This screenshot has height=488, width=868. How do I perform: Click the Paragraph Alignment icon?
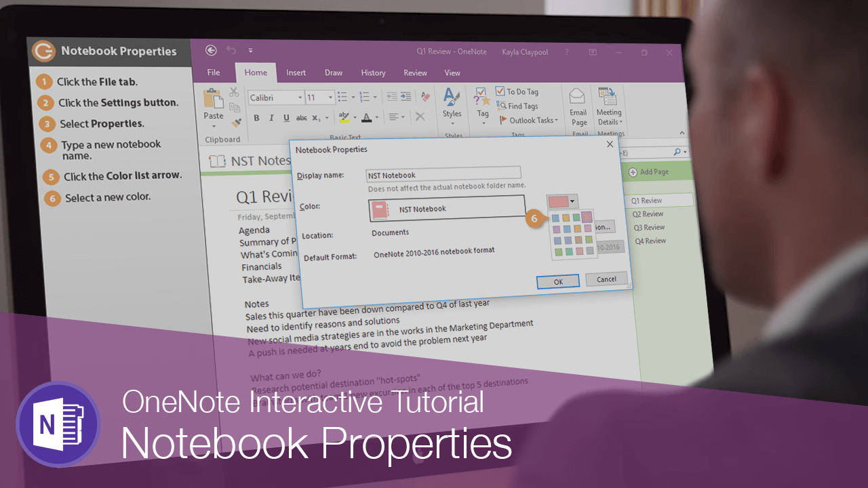(393, 117)
